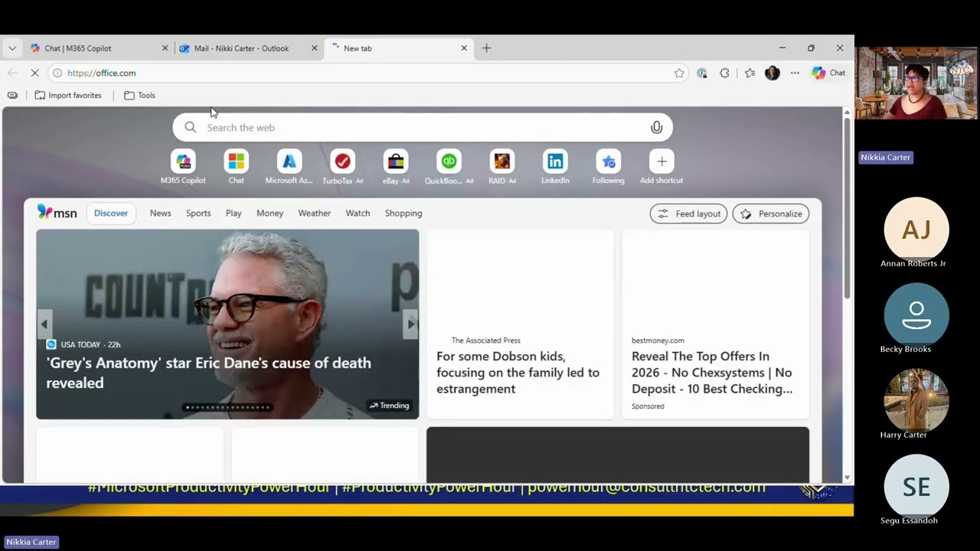Open the eBay shortcut tile
This screenshot has width=980, height=551.
396,167
